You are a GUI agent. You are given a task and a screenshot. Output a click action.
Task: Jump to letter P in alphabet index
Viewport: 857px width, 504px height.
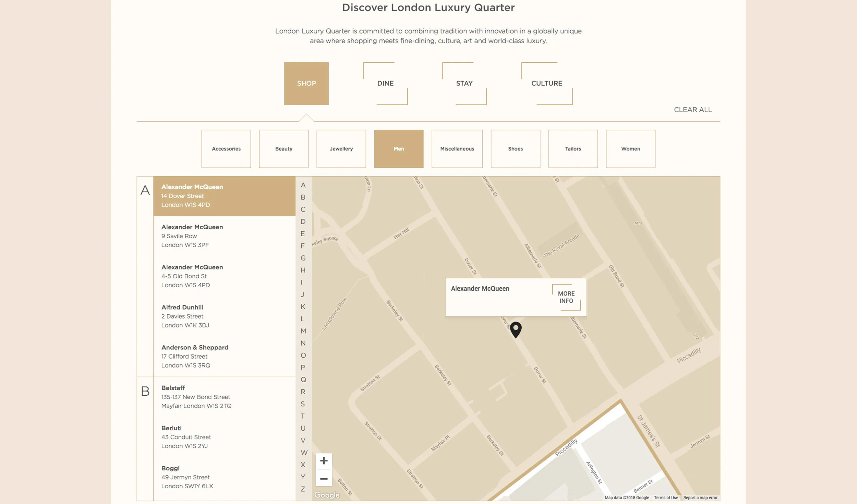(303, 368)
